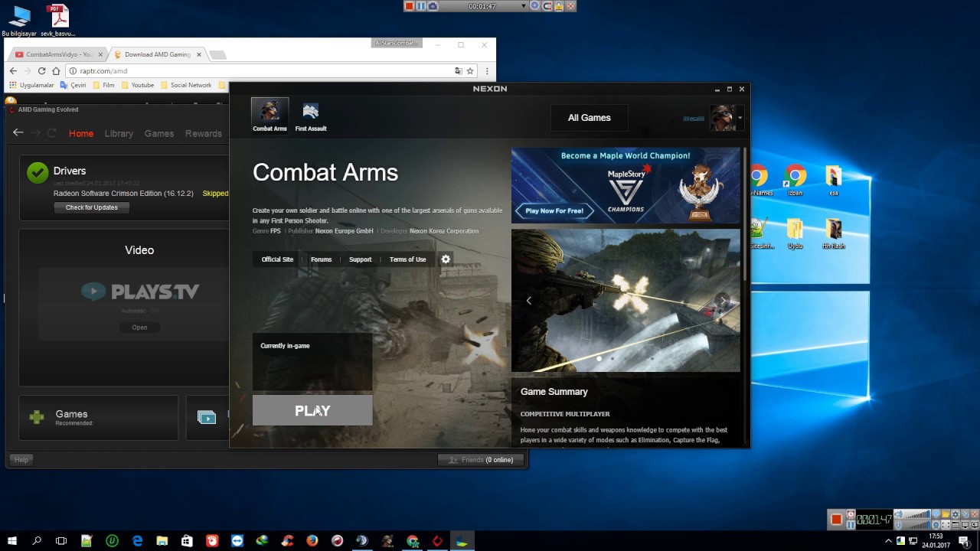
Task: Open the Games Recommended tile
Action: [x=99, y=418]
